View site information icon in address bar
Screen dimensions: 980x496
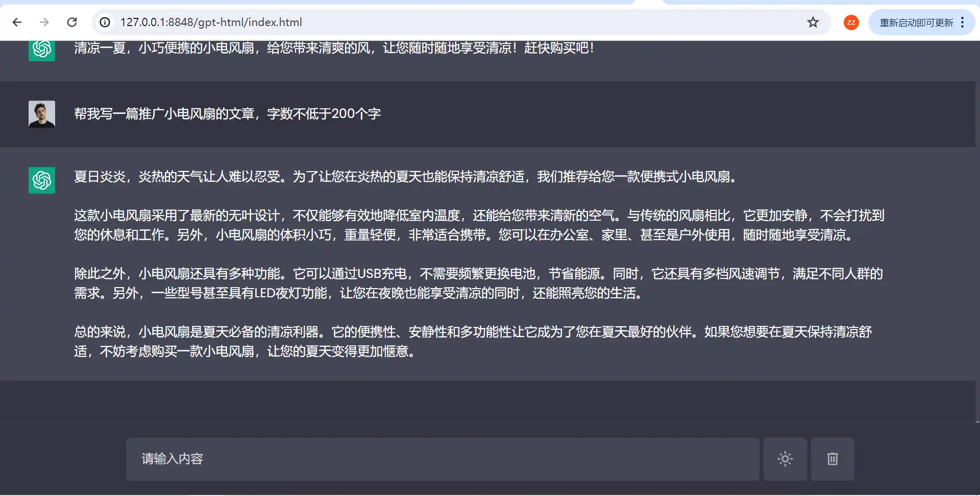[x=105, y=22]
